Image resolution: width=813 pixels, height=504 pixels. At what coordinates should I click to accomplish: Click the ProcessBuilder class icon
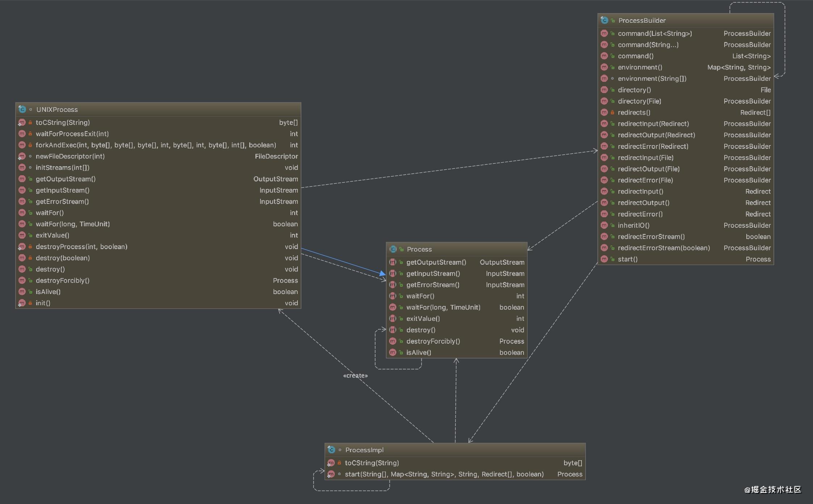(604, 20)
